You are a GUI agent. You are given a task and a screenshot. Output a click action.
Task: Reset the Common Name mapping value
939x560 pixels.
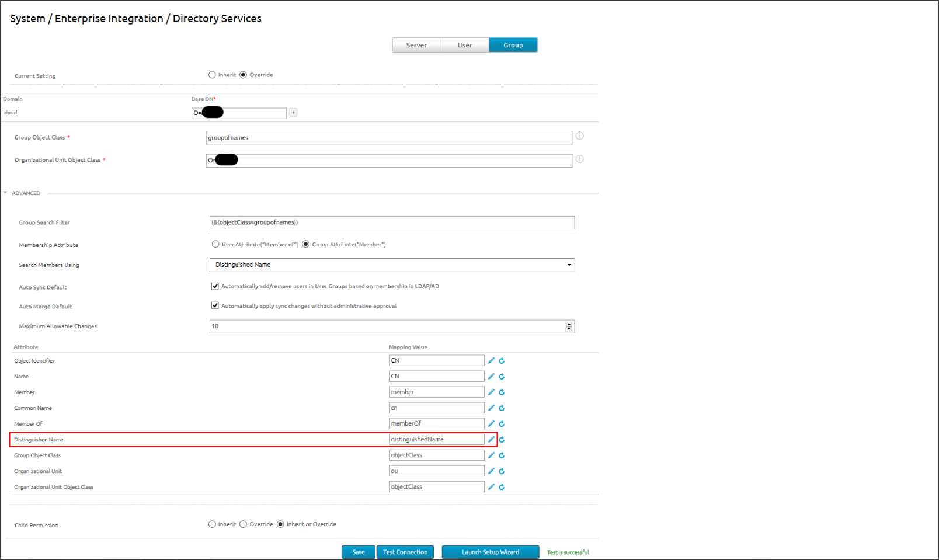pos(502,408)
